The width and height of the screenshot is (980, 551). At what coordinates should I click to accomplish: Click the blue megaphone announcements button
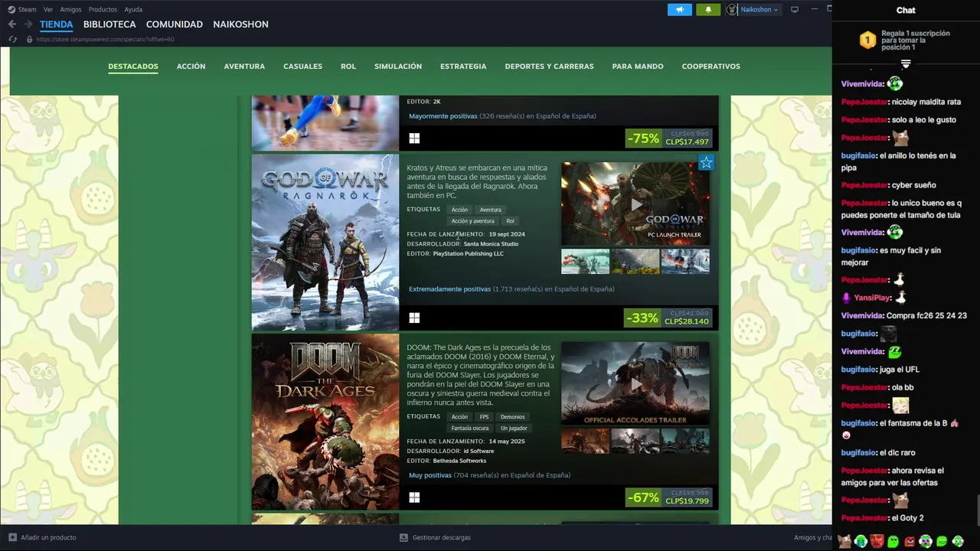click(679, 9)
